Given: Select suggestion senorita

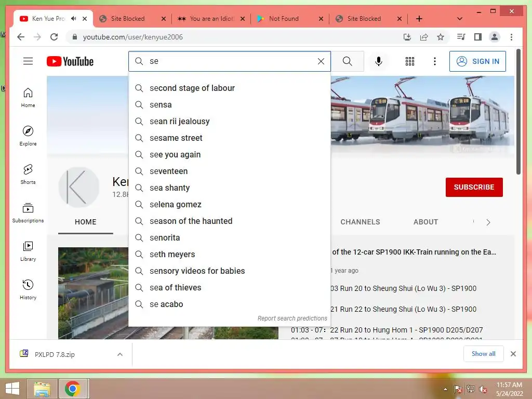Looking at the screenshot, I should [x=229, y=238].
